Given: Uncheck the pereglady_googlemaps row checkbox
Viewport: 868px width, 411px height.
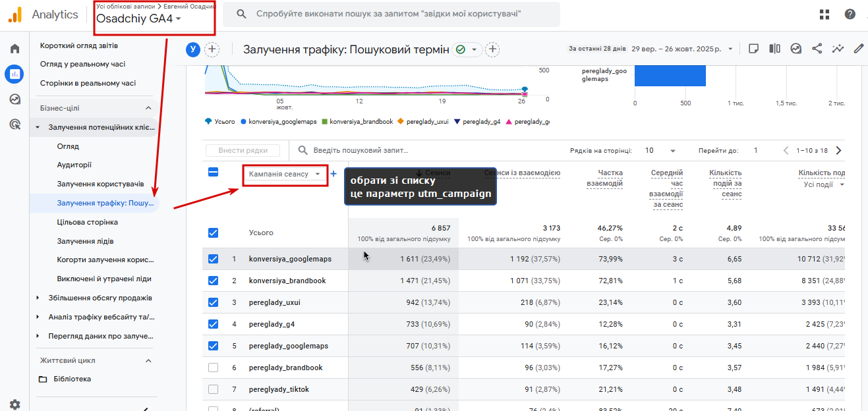Looking at the screenshot, I should coord(213,346).
